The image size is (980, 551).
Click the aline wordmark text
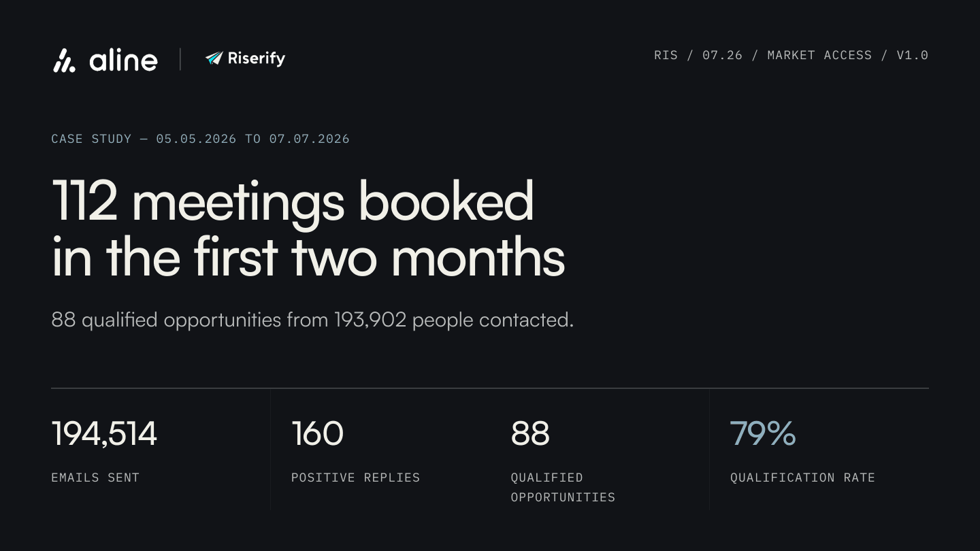(x=123, y=61)
